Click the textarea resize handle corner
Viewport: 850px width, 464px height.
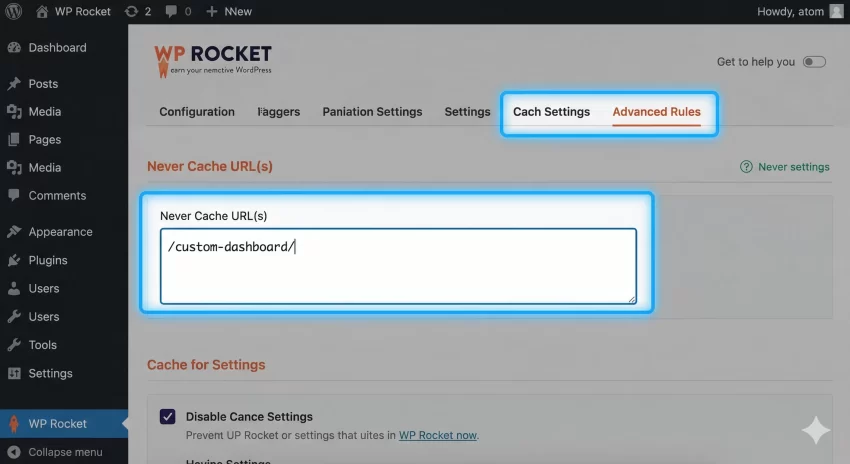(x=632, y=299)
